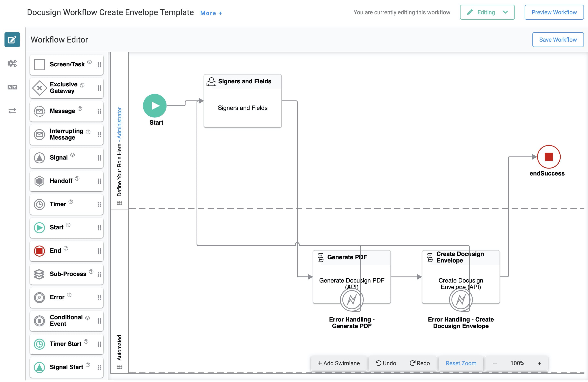This screenshot has width=588, height=382.
Task: Select the Signal triangle icon
Action: coord(39,158)
